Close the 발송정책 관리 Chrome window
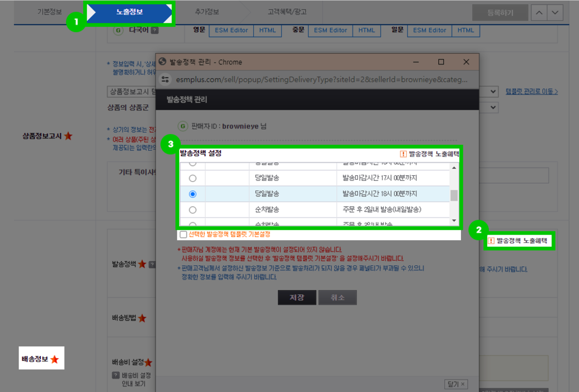 466,62
